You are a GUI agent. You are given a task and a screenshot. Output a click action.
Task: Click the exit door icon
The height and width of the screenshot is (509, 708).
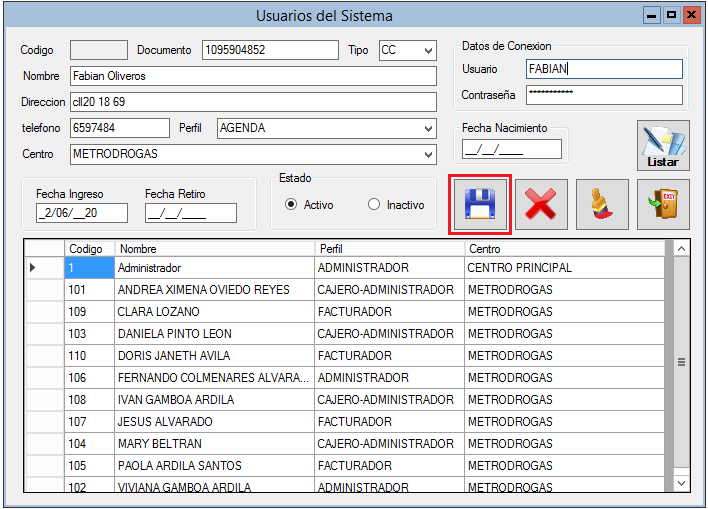pos(663,205)
